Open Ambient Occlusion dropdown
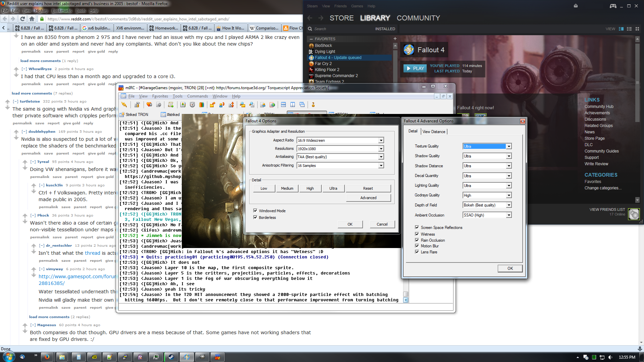This screenshot has width=644, height=362. click(509, 215)
